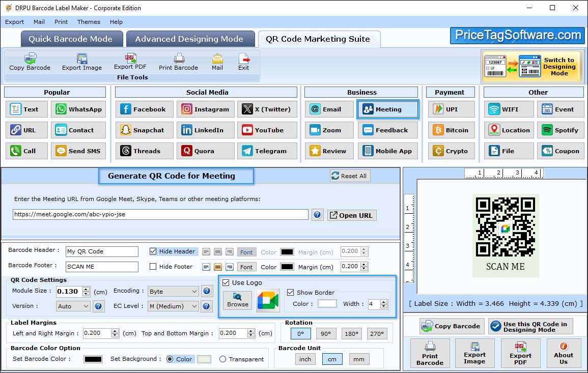Click Use this QR Code in Designing Mode

530,327
